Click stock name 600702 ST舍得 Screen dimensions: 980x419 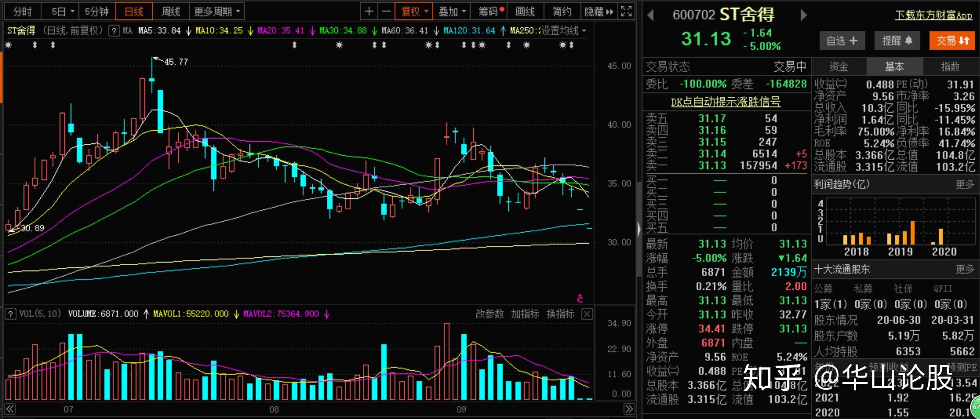pos(723,15)
